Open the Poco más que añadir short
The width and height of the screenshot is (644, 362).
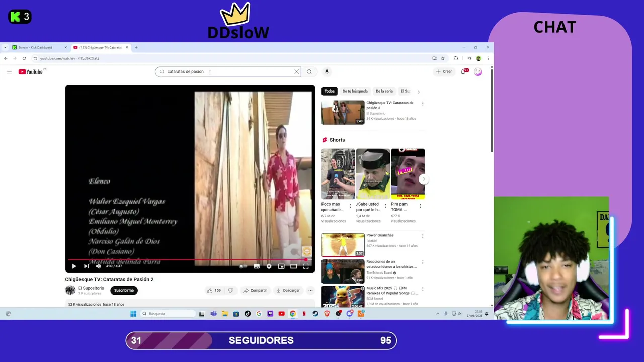tap(338, 173)
